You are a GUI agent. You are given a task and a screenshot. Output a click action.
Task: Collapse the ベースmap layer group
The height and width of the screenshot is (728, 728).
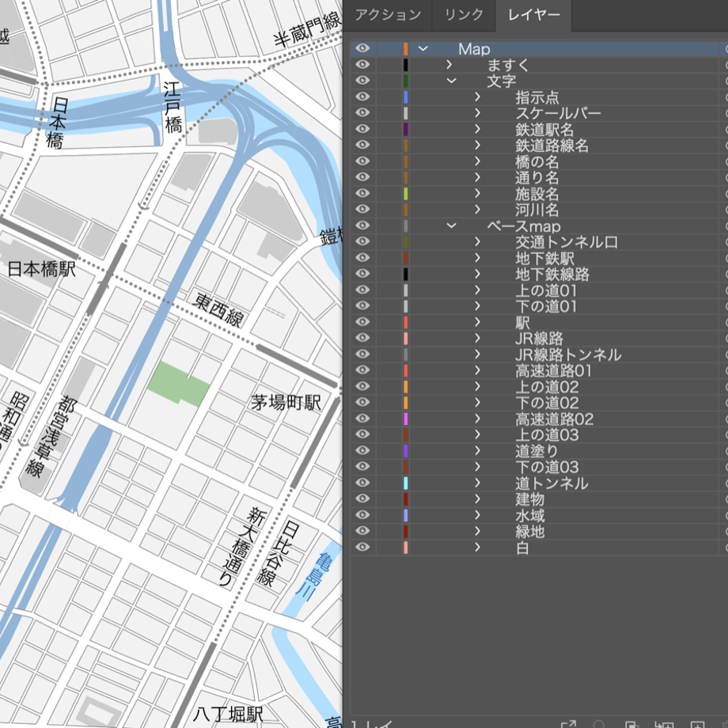click(x=451, y=226)
